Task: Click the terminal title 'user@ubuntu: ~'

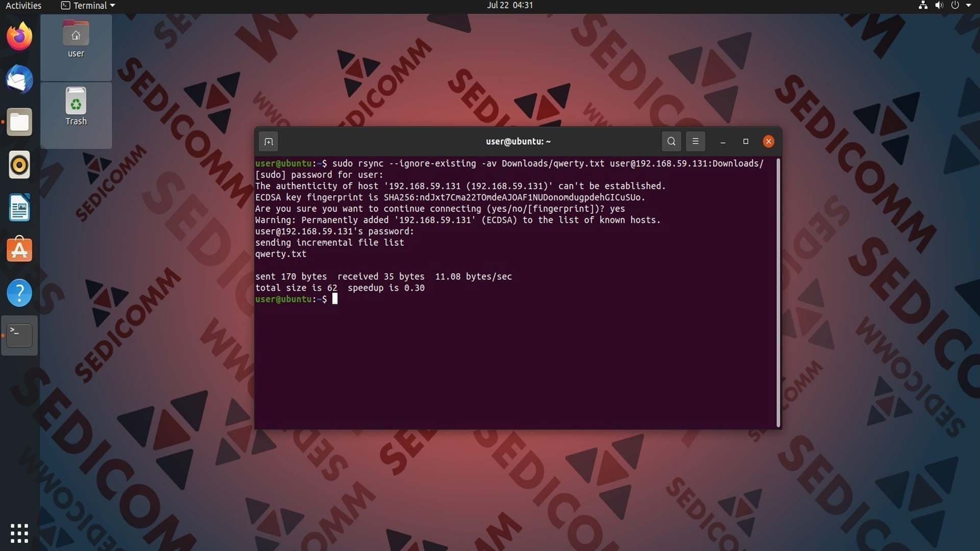Action: coord(518,141)
